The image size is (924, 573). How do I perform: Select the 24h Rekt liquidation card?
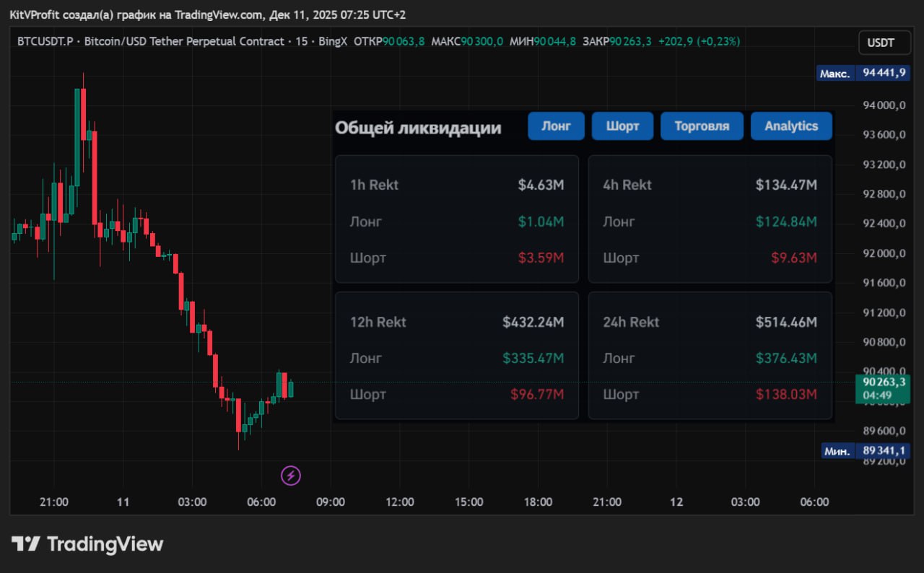[x=710, y=355]
